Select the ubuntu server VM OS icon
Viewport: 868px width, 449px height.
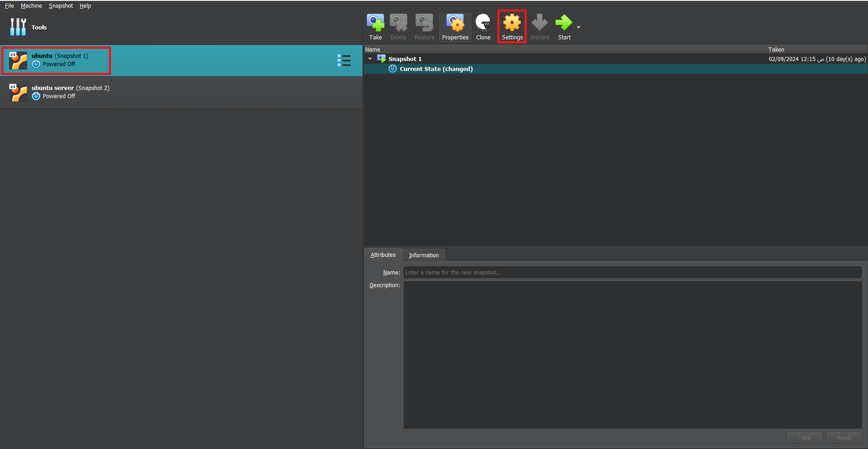pos(18,93)
